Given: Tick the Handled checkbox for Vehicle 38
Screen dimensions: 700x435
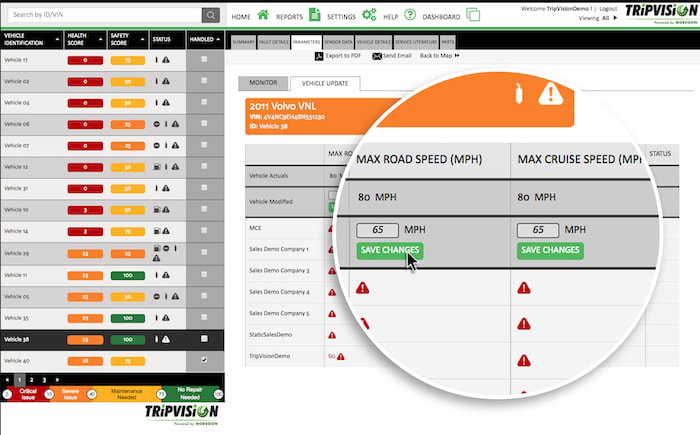Looking at the screenshot, I should point(205,339).
